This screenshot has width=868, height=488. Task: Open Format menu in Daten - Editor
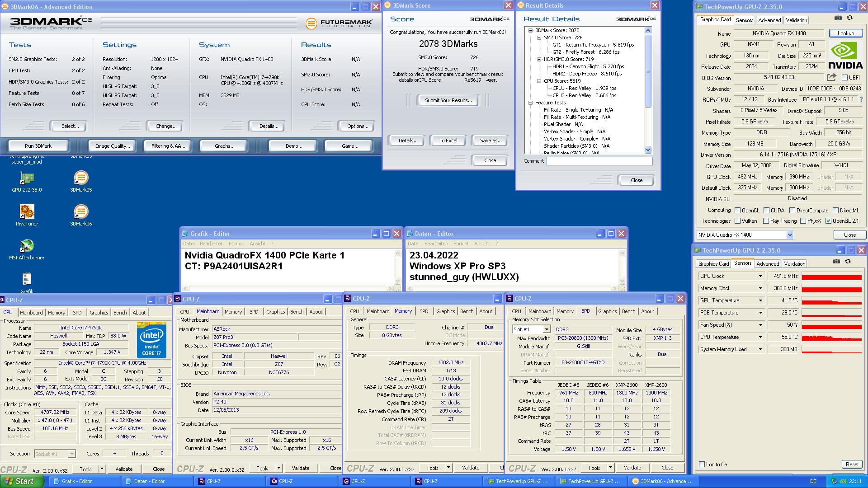(461, 244)
